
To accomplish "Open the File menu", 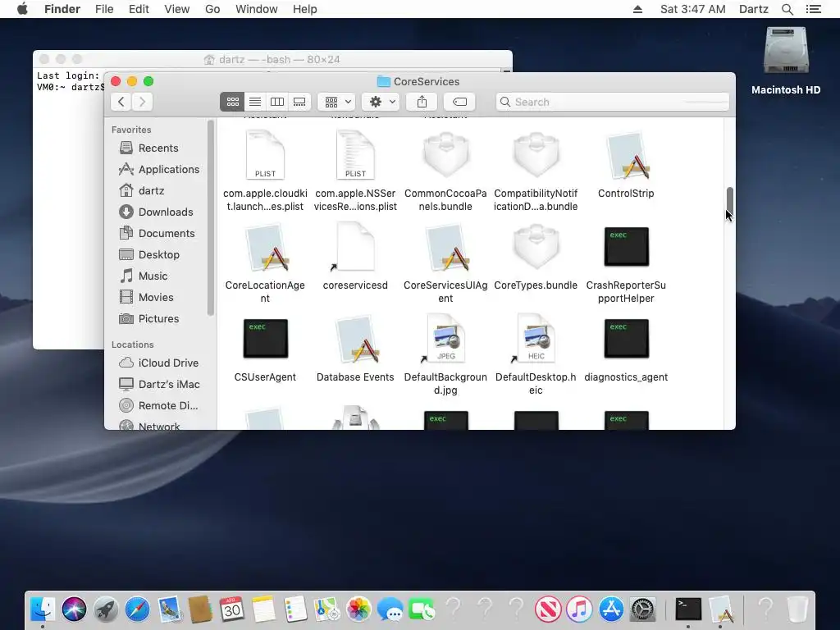I will coord(104,9).
